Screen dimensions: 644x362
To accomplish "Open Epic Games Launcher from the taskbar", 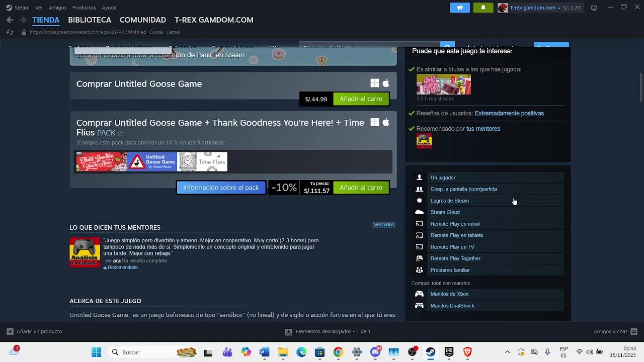I will click(x=449, y=352).
